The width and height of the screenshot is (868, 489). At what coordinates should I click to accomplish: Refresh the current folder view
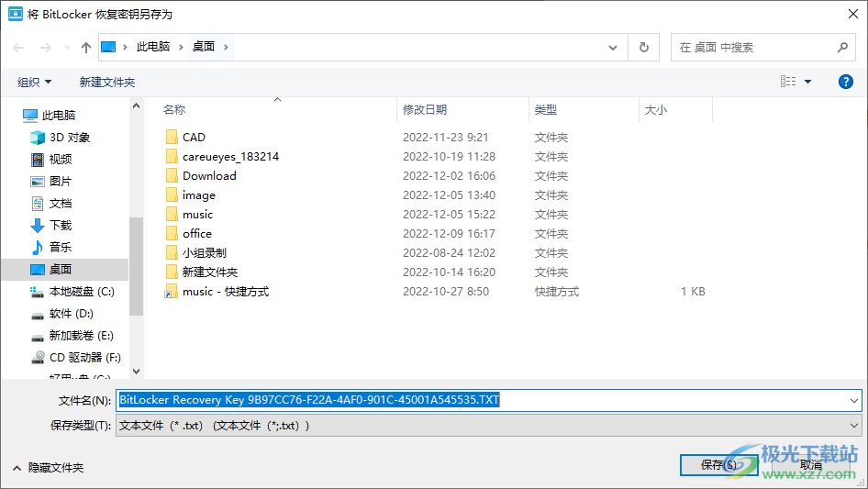tap(643, 48)
